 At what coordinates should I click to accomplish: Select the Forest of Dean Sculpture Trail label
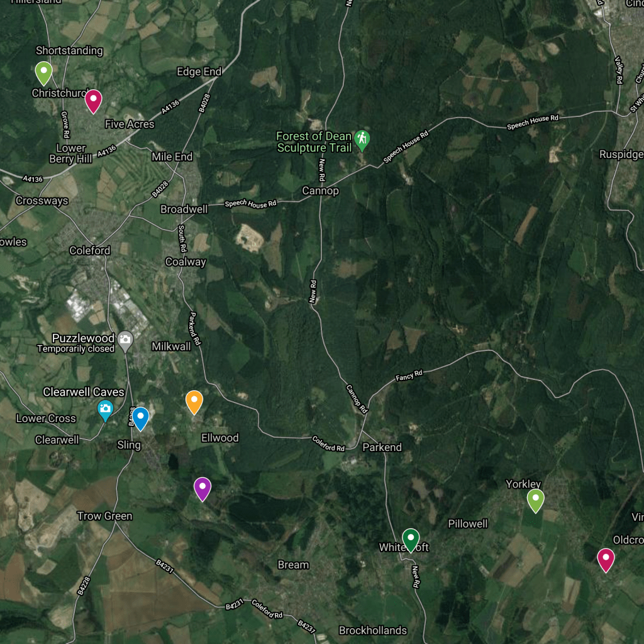click(314, 142)
